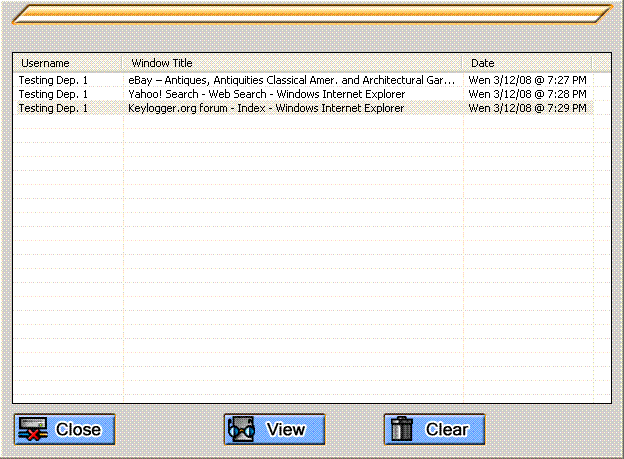This screenshot has height=459, width=624.
Task: Click the orange-bordered title bar at top
Action: tap(311, 13)
